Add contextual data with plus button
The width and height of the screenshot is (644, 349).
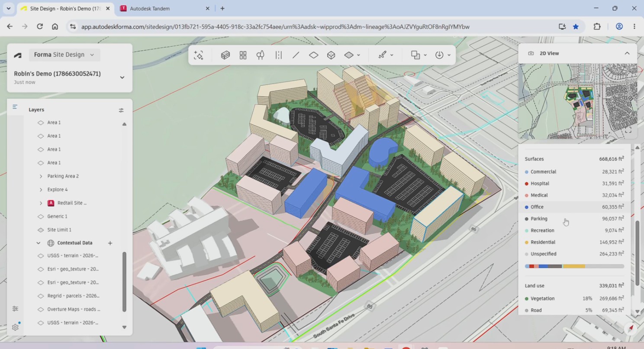(x=110, y=243)
